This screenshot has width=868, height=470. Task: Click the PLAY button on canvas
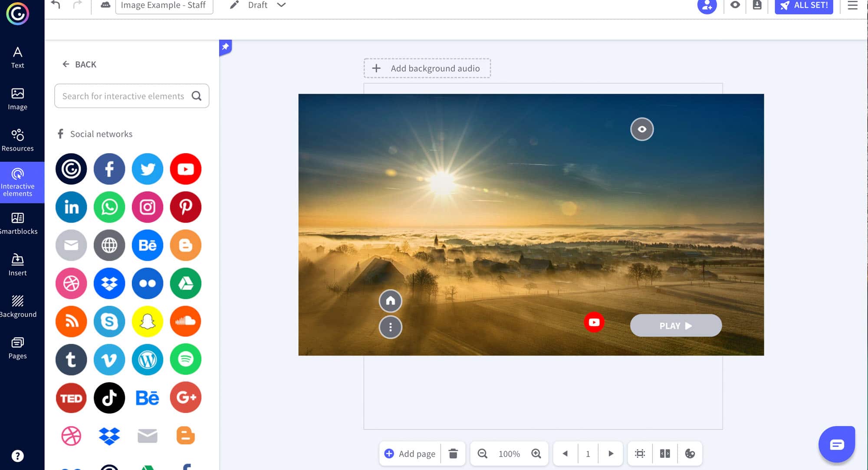coord(676,325)
